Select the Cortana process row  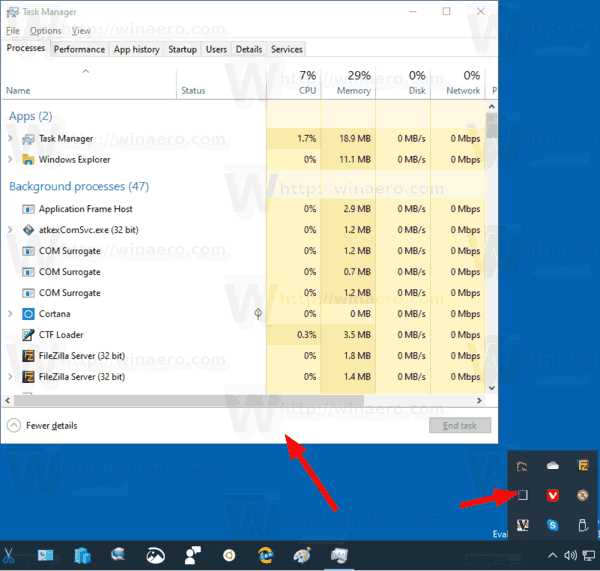243,314
